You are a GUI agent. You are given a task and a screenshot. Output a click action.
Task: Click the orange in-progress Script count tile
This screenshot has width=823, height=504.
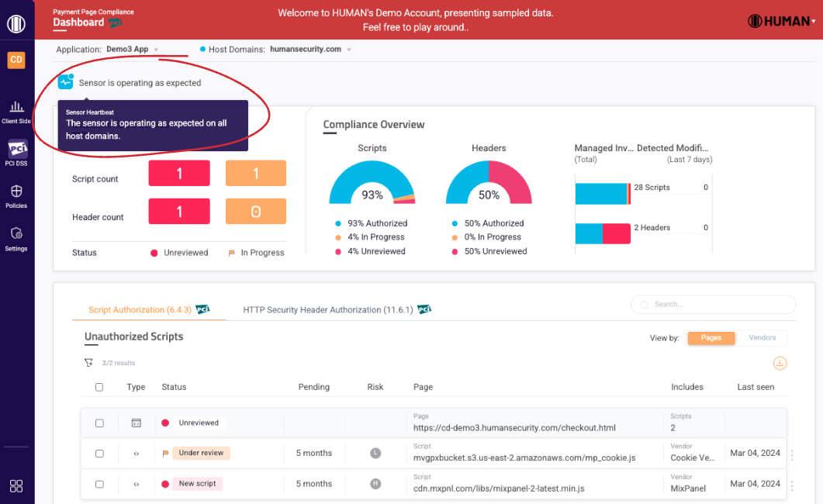point(256,173)
